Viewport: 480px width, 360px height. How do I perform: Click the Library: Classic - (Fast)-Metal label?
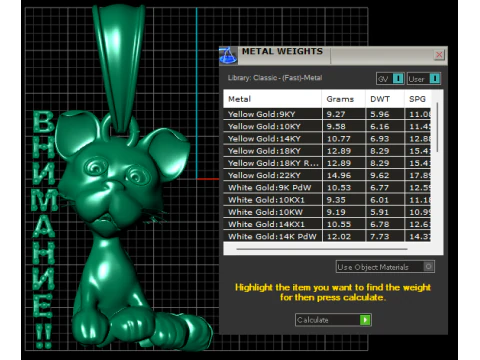click(x=275, y=78)
